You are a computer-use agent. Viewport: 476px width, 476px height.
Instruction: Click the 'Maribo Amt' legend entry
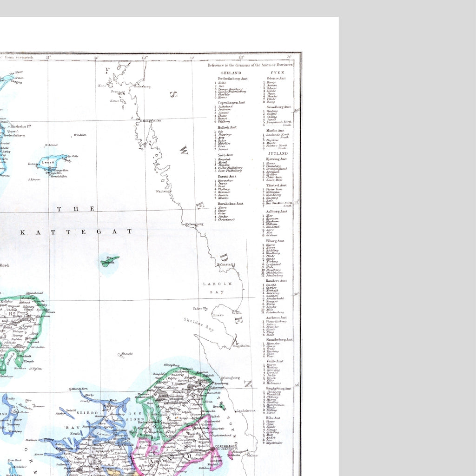pyautogui.click(x=275, y=131)
